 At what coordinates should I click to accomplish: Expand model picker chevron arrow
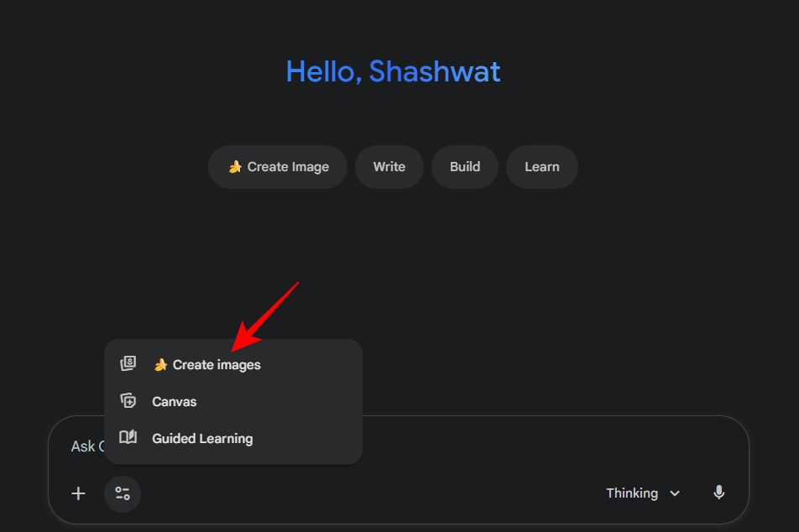675,493
